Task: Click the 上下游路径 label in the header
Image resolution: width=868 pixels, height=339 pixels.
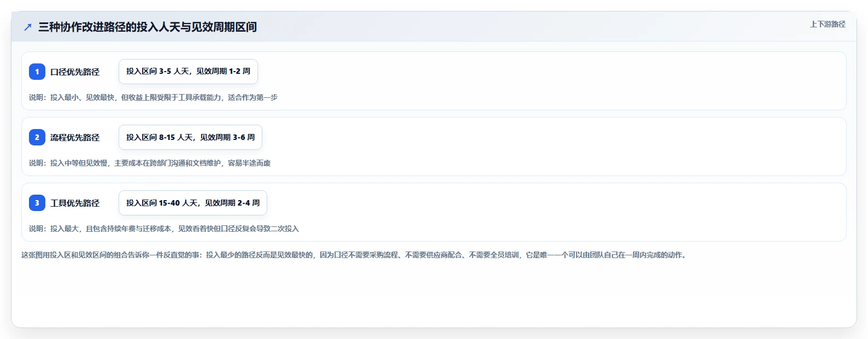Action: pos(828,24)
